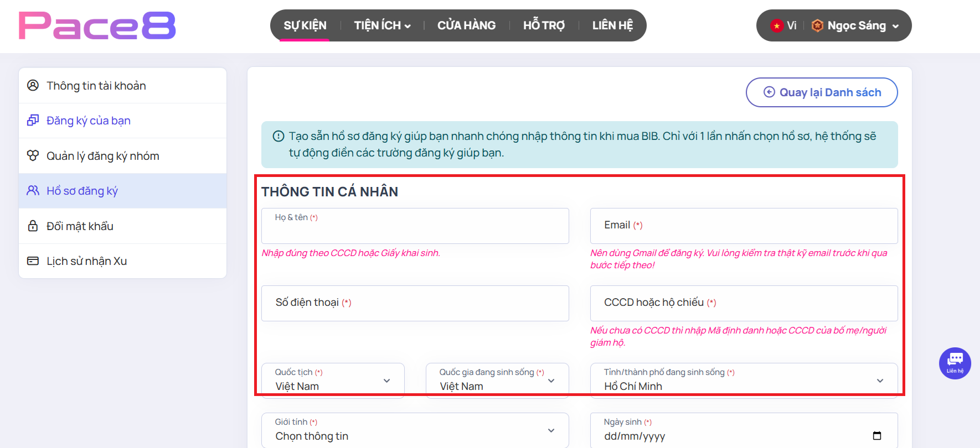Click the group icon beside Quản lý đăng ký nhóm
The image size is (980, 448).
(33, 155)
